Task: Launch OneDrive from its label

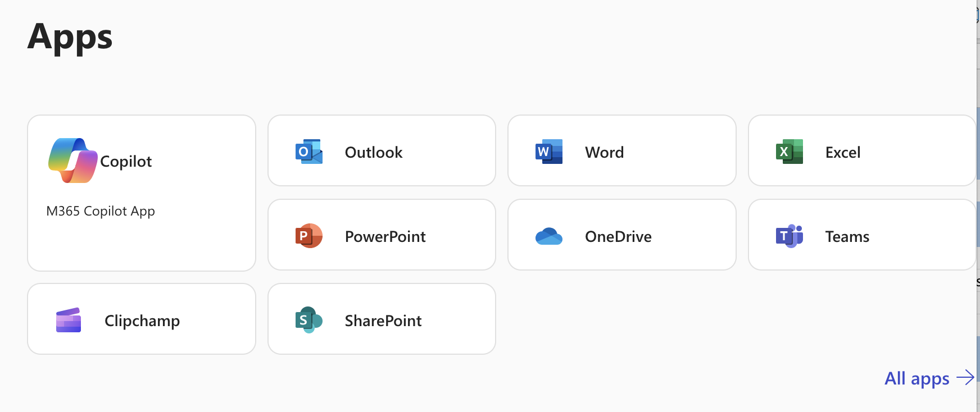Action: coord(619,236)
